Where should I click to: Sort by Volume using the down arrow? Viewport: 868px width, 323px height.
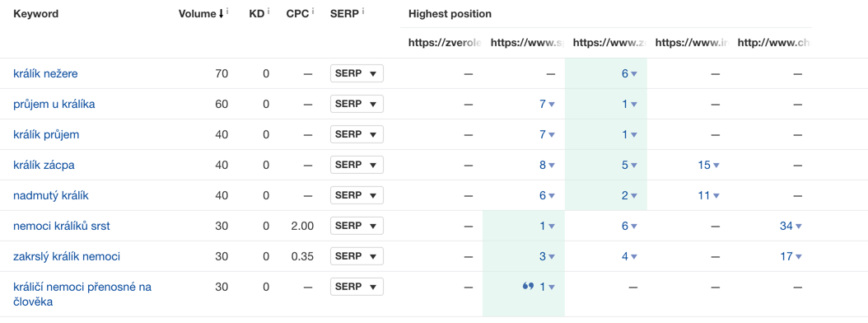coord(222,14)
